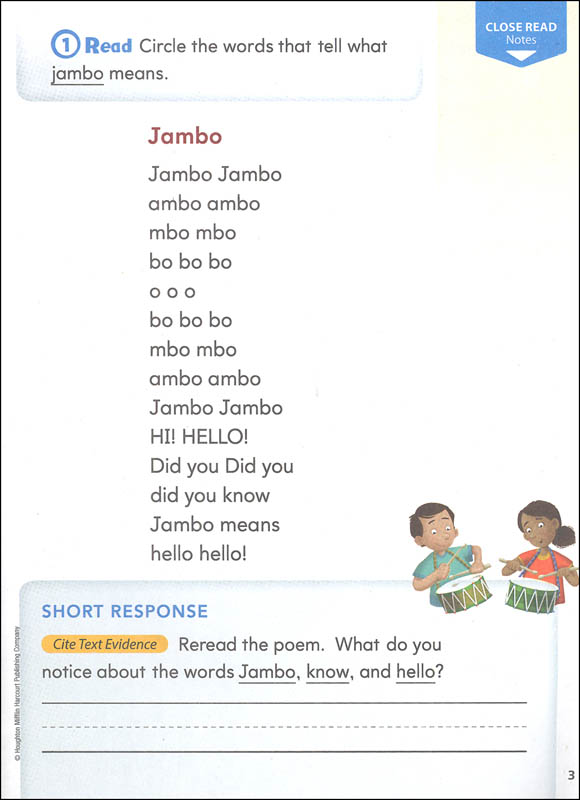
Task: Select the red Jambo poem title
Action: pyautogui.click(x=185, y=136)
